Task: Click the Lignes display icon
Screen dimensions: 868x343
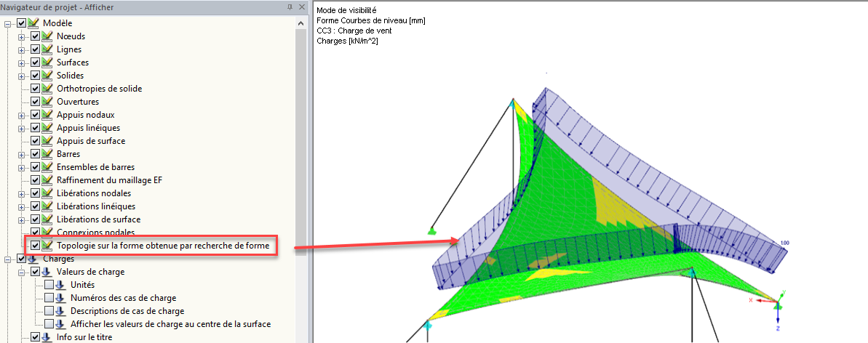Action: click(x=47, y=50)
